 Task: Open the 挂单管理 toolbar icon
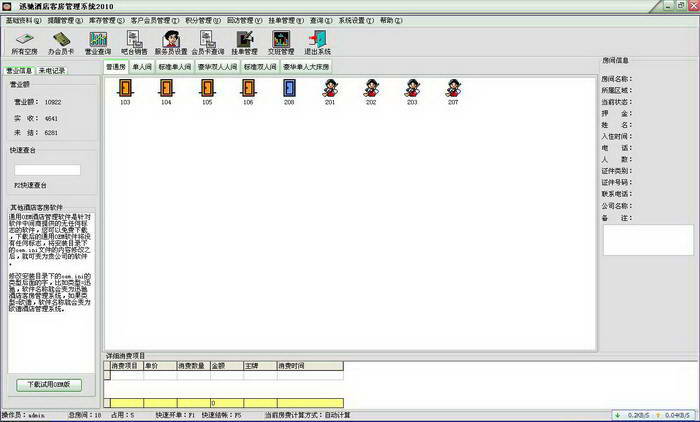[x=244, y=43]
